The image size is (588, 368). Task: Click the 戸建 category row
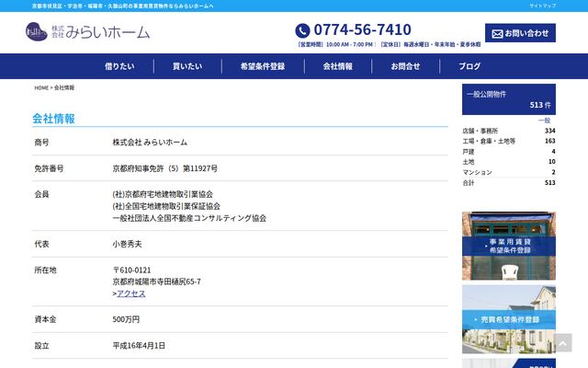508,152
